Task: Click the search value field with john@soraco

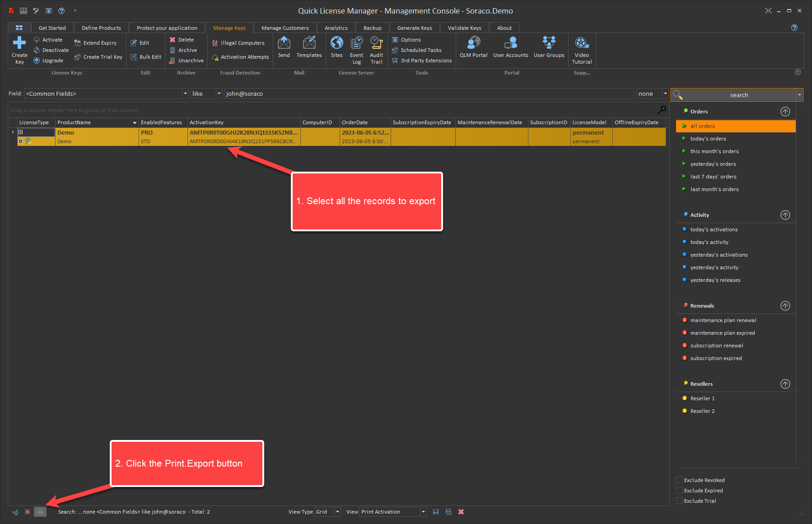Action: pyautogui.click(x=429, y=94)
